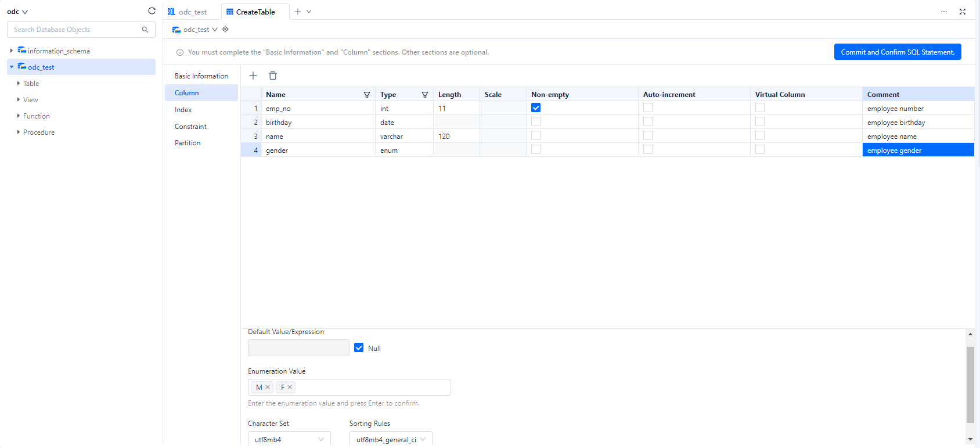Click the fullscreen toggle icon

pos(963,12)
